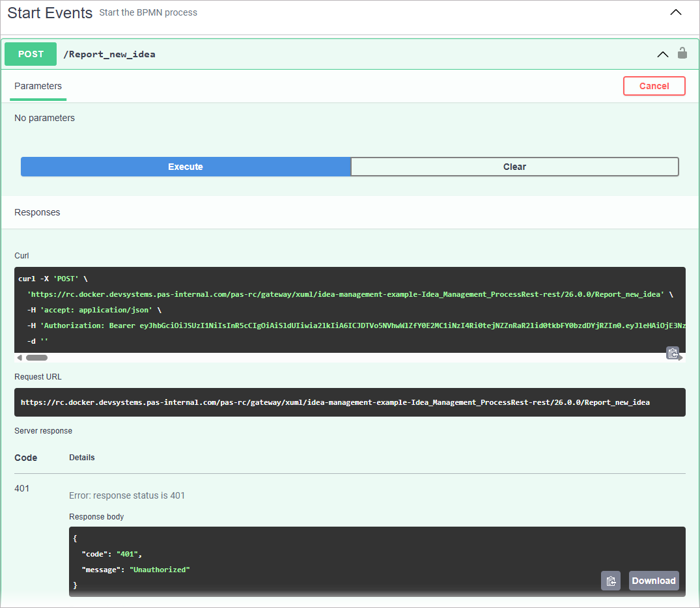Click the /Report_new_idea endpoint path

[109, 54]
